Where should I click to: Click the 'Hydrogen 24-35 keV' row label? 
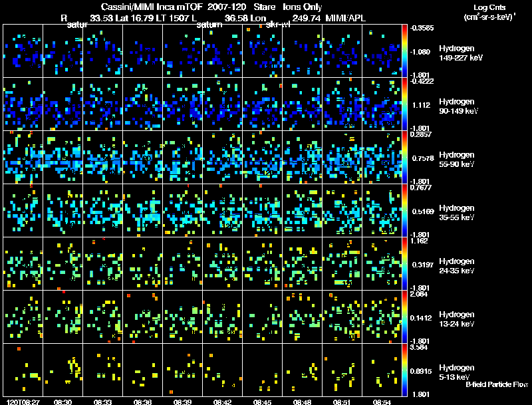[x=457, y=266]
